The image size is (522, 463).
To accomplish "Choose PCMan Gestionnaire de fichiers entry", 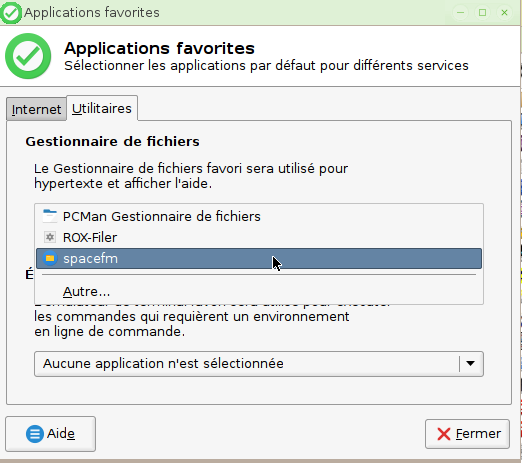I will 259,217.
